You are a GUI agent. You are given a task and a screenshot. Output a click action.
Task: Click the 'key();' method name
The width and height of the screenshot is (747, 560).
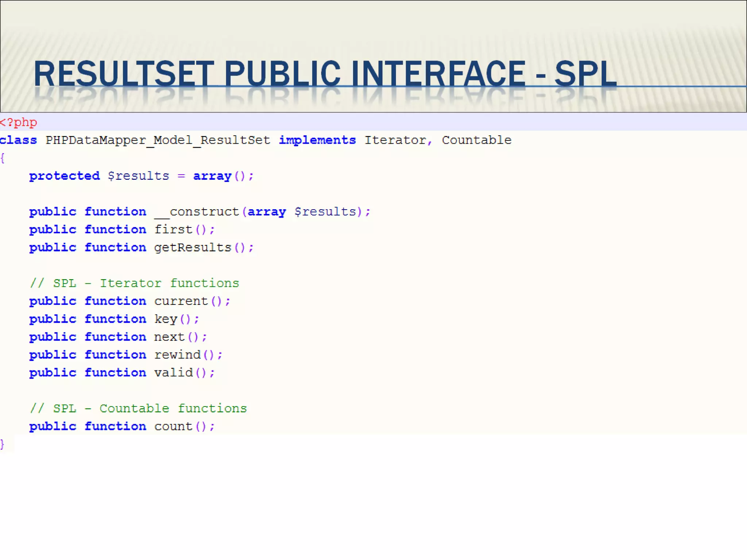pyautogui.click(x=177, y=319)
